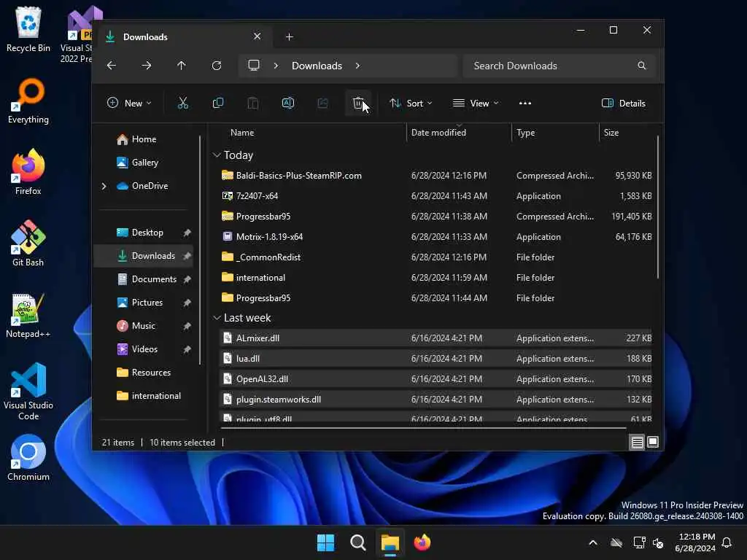Open Resources folder in navigation pane
Image resolution: width=747 pixels, height=560 pixels.
151,373
